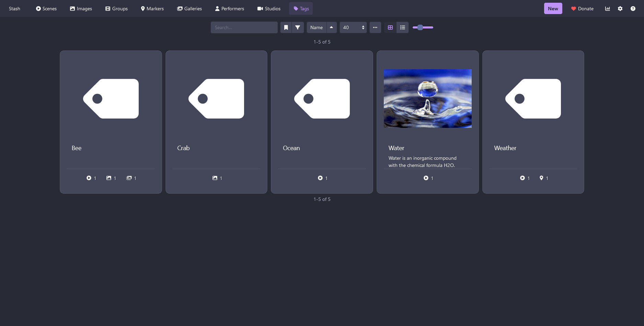The image size is (644, 326).
Task: Expand the three-dots more options menu
Action: click(375, 27)
